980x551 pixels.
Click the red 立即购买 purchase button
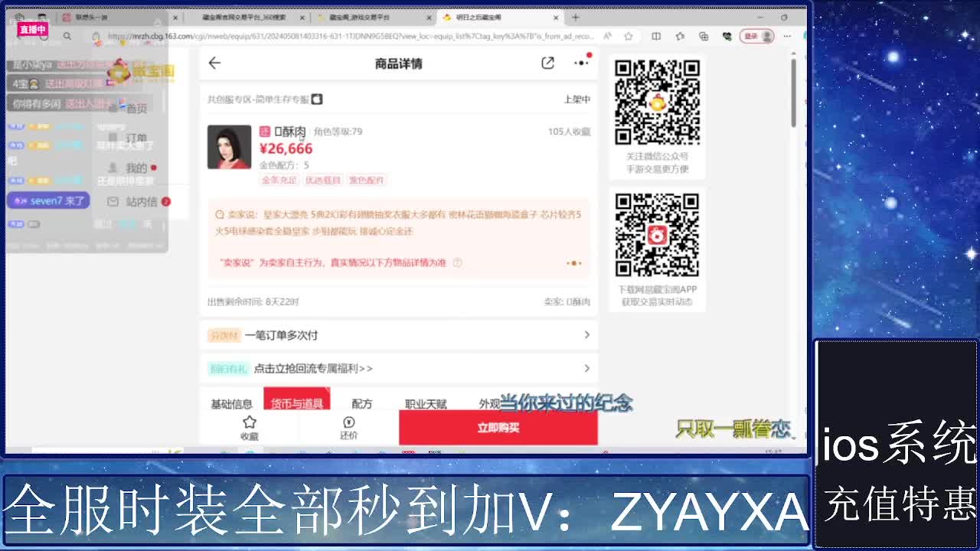point(498,428)
